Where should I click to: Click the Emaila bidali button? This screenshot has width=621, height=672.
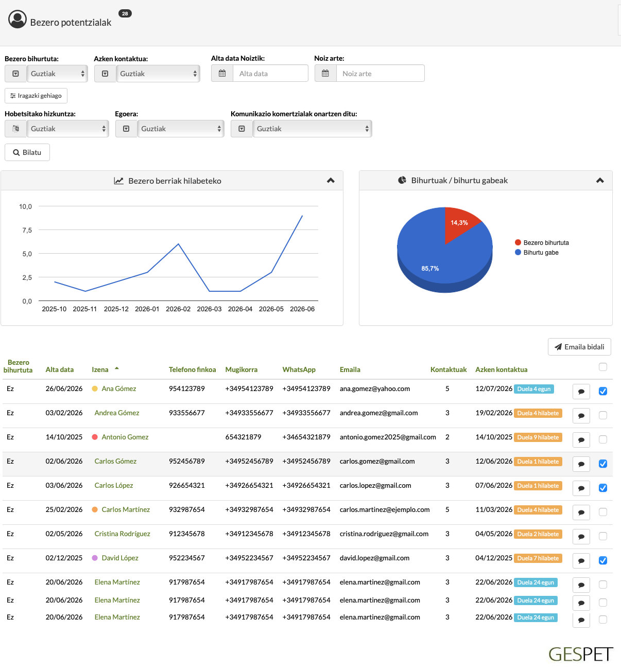click(579, 347)
